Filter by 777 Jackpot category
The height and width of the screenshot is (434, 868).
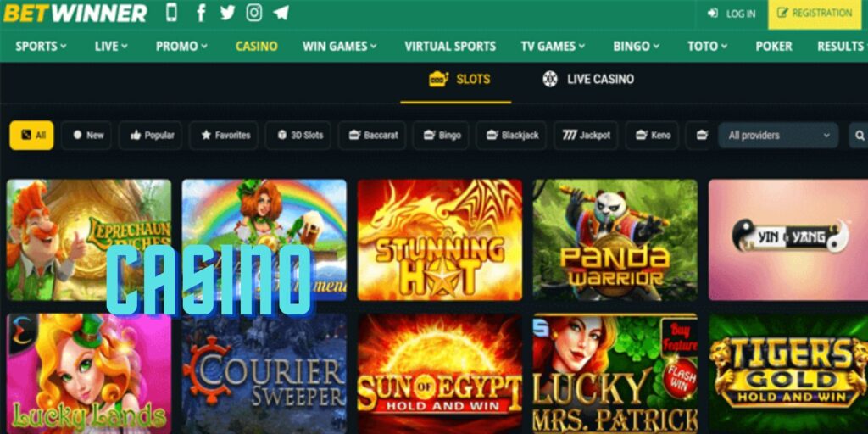tap(587, 135)
